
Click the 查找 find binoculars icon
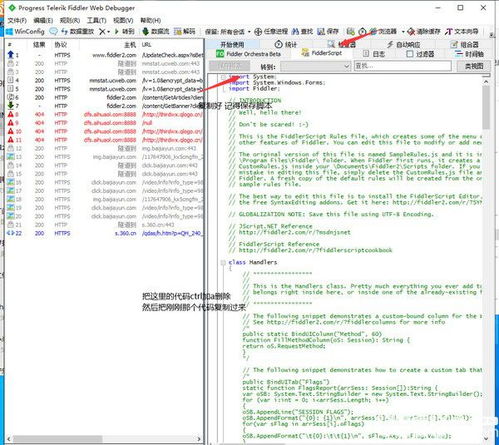click(x=295, y=32)
